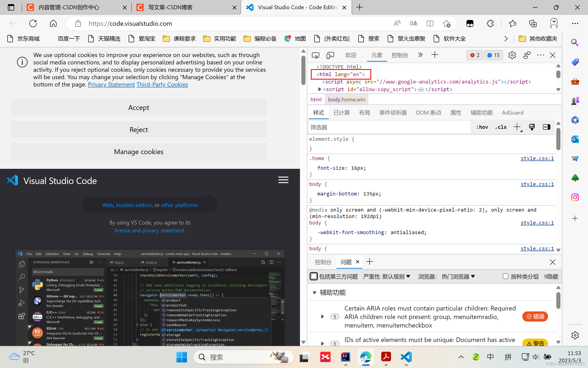Add a new DevTools tool tab
The height and width of the screenshot is (368, 588).
click(x=435, y=55)
